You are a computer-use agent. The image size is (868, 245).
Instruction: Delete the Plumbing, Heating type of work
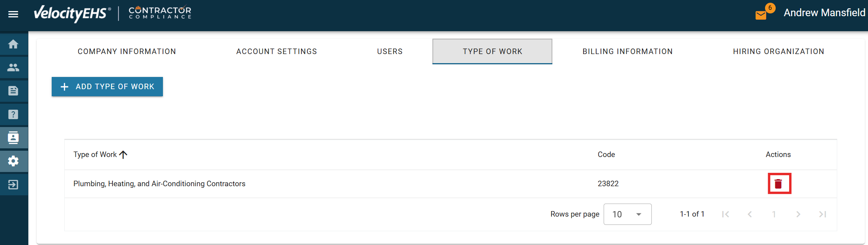(x=778, y=184)
